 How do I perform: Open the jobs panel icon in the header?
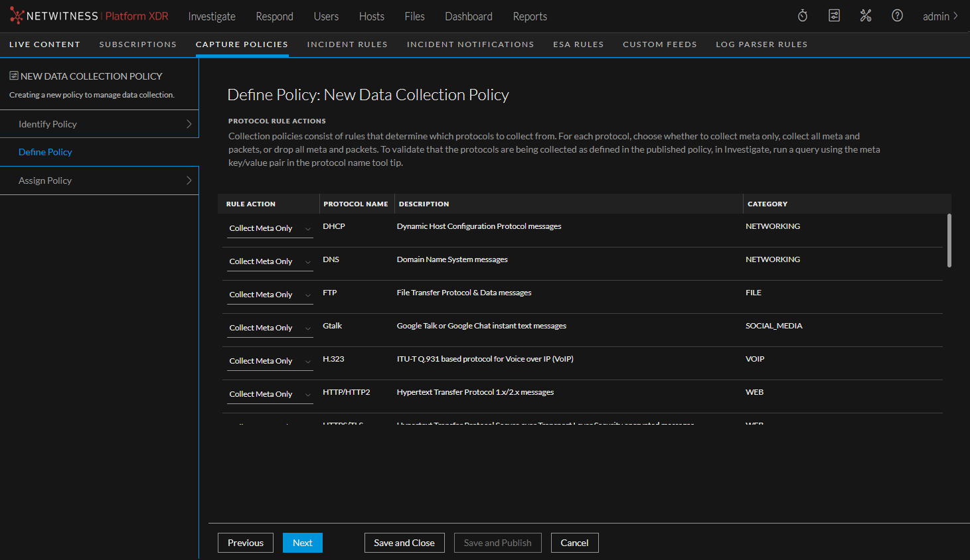(834, 15)
